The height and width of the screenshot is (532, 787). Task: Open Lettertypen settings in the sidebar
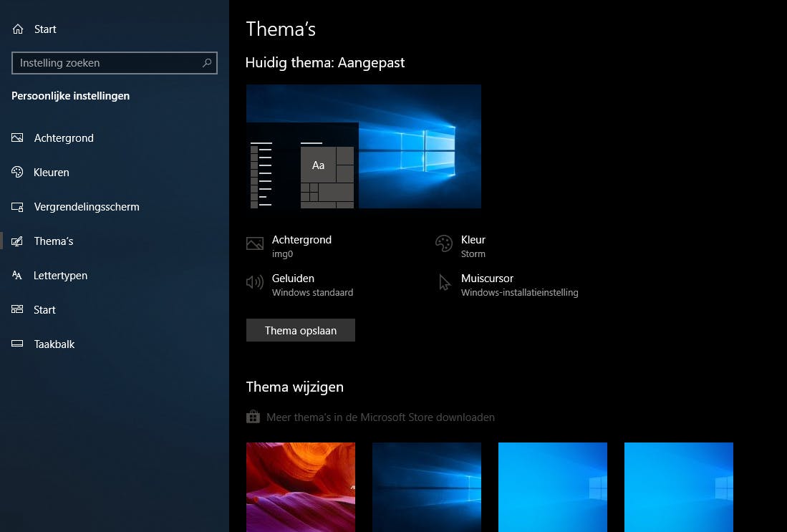click(115, 276)
